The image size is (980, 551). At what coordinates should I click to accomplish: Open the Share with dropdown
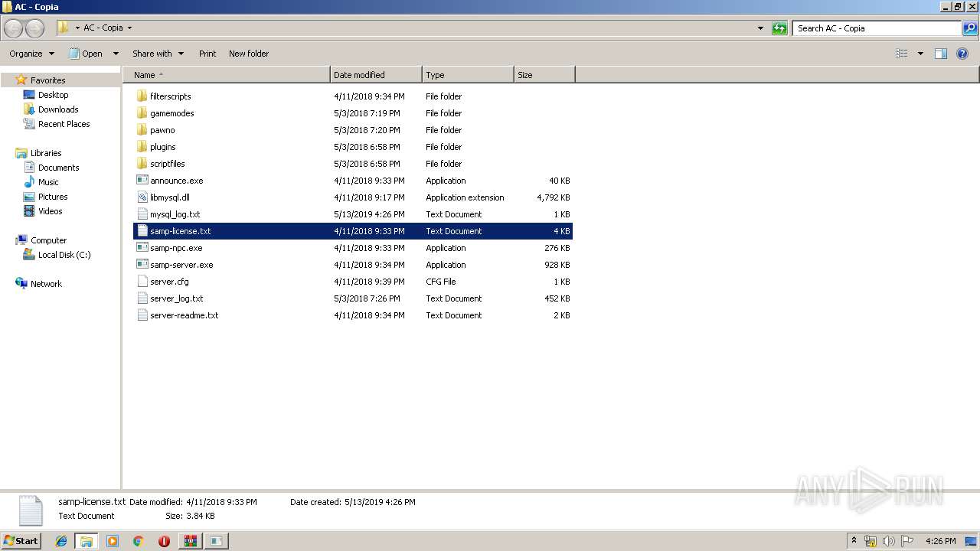158,54
